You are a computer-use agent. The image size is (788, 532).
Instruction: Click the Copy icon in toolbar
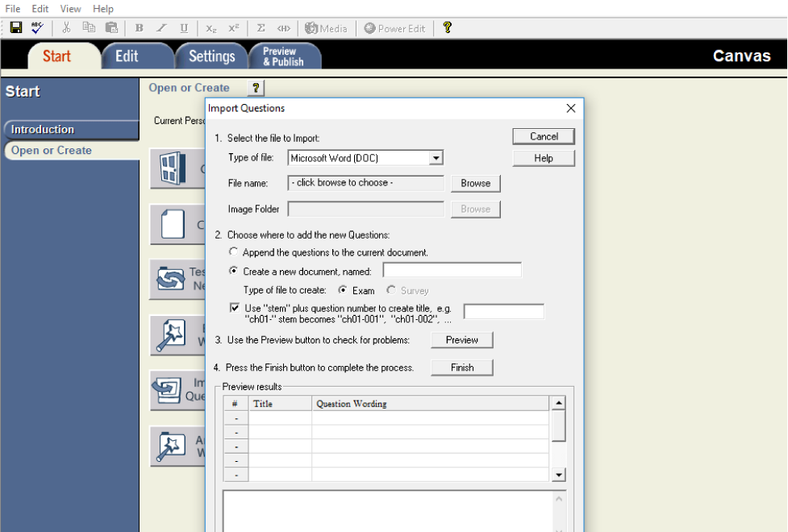point(89,27)
